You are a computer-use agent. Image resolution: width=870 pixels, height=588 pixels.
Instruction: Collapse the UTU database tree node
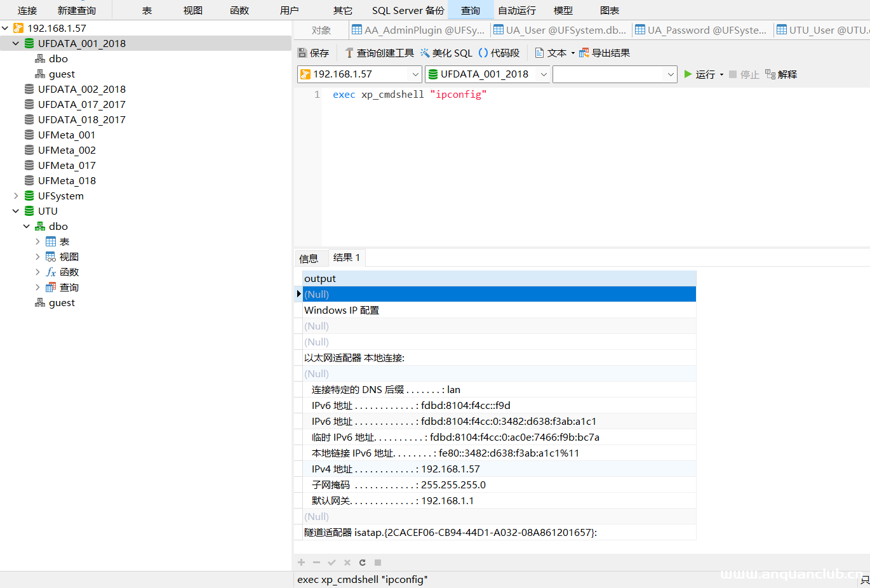tap(16, 211)
